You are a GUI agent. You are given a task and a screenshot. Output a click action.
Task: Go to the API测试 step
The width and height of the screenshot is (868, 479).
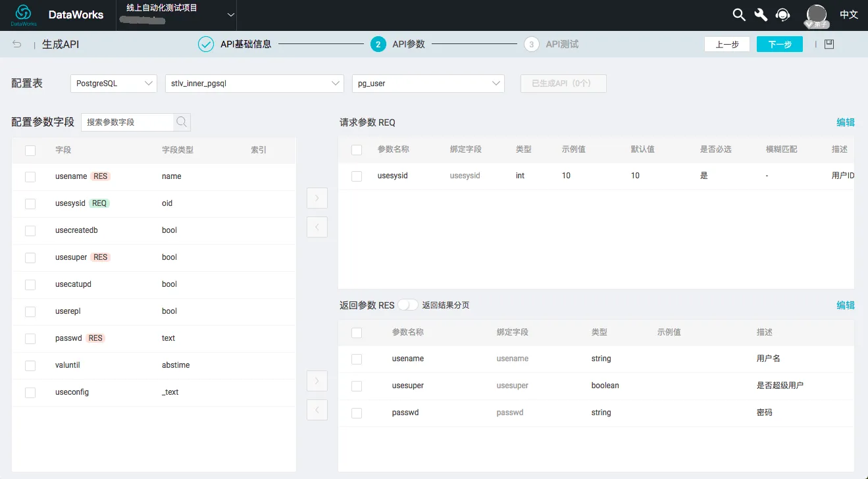click(562, 44)
